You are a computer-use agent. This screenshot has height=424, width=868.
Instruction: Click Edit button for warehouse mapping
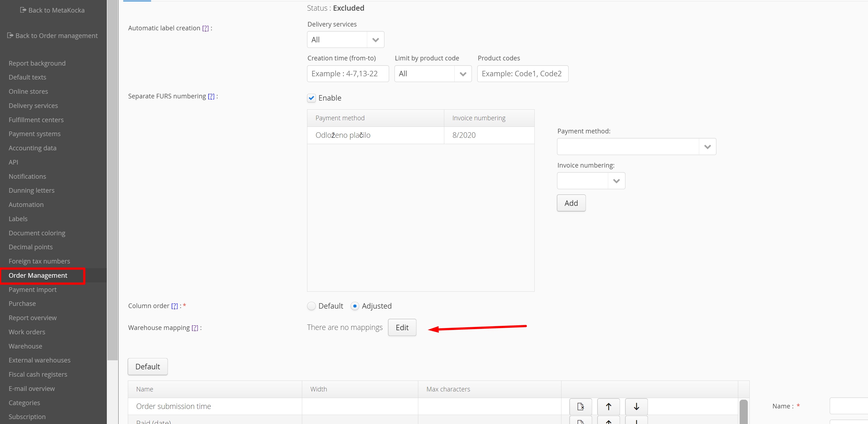(402, 327)
